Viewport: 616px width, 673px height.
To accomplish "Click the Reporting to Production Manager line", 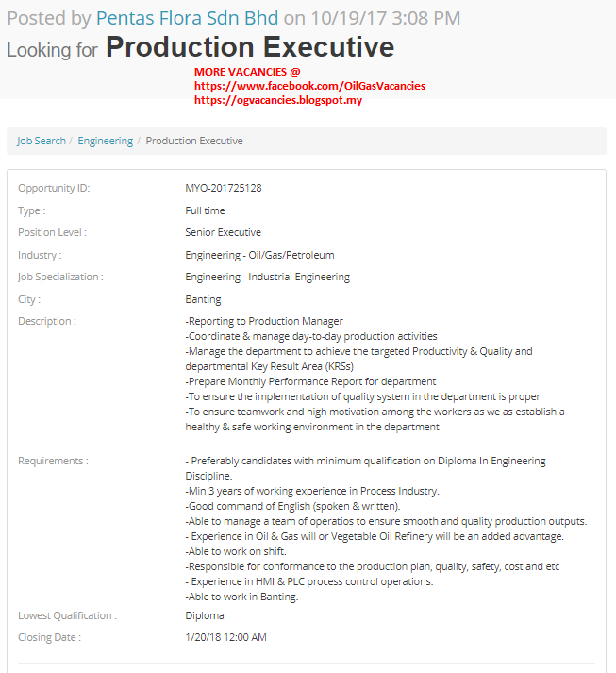I will (x=265, y=321).
